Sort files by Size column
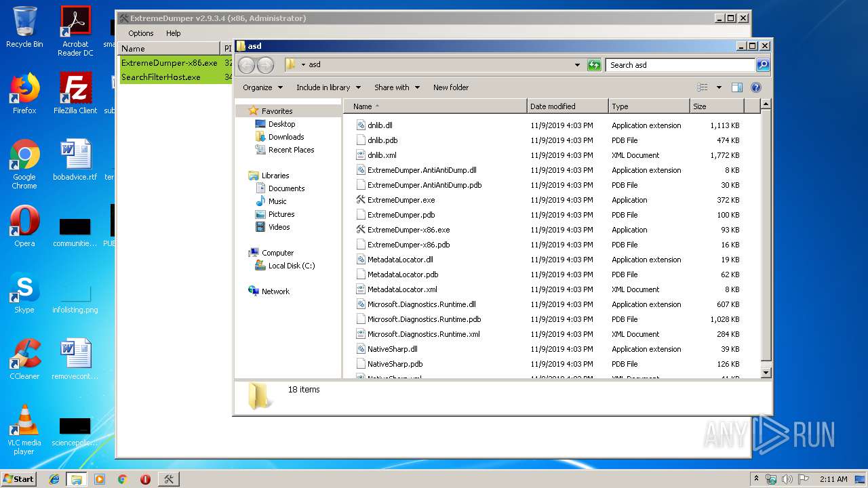Viewport: 868px width, 488px height. [x=717, y=106]
